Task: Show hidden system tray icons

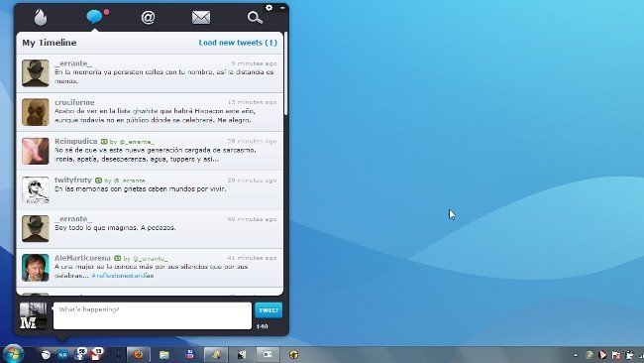Action: coord(576,355)
